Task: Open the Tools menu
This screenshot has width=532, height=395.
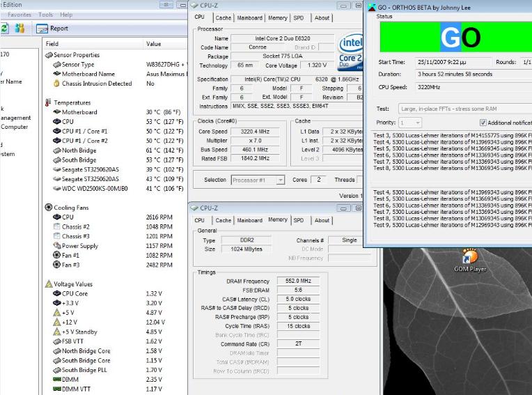Action: (x=46, y=15)
